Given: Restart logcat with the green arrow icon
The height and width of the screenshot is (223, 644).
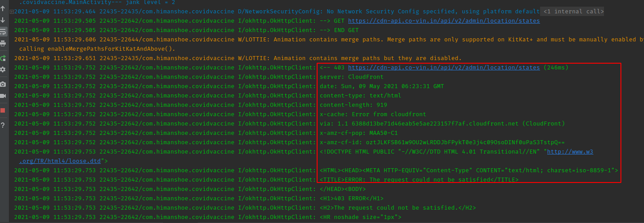Looking at the screenshot, I should click(x=3, y=58).
